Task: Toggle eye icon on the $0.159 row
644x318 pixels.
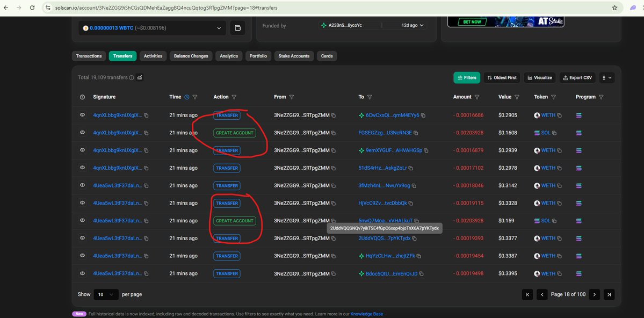Action: [82, 220]
